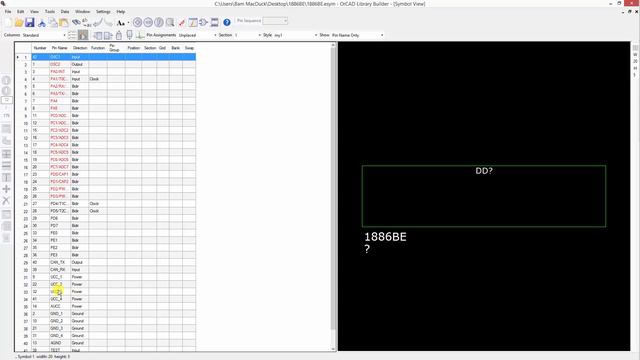The height and width of the screenshot is (360, 640).
Task: Click the Clock function cell in row 4
Action: pos(98,79)
